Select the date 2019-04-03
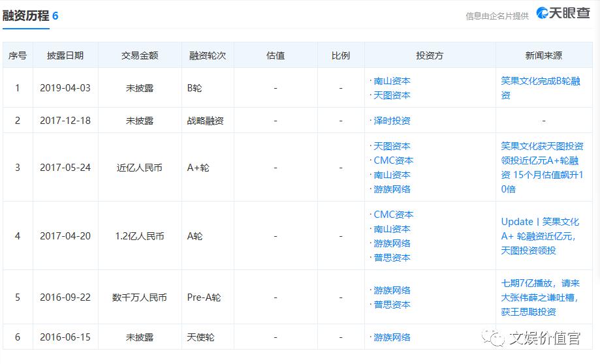The image size is (600, 364). point(65,88)
